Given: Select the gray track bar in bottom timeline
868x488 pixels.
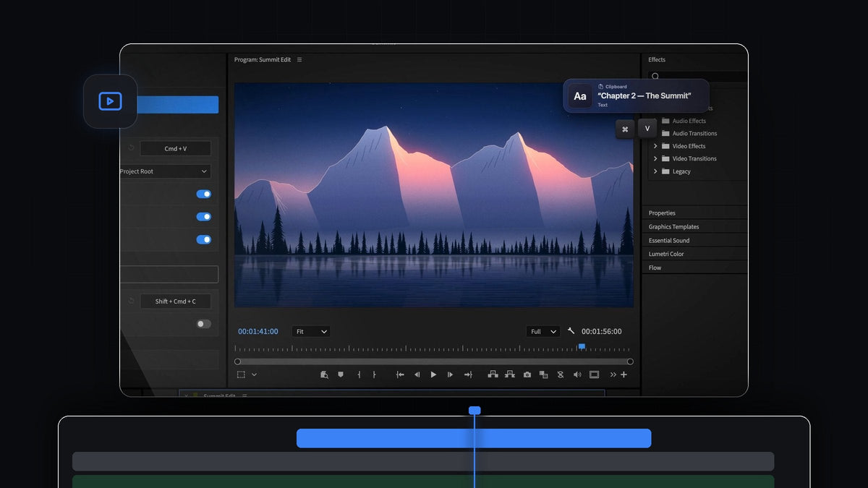Looking at the screenshot, I should coord(423,461).
